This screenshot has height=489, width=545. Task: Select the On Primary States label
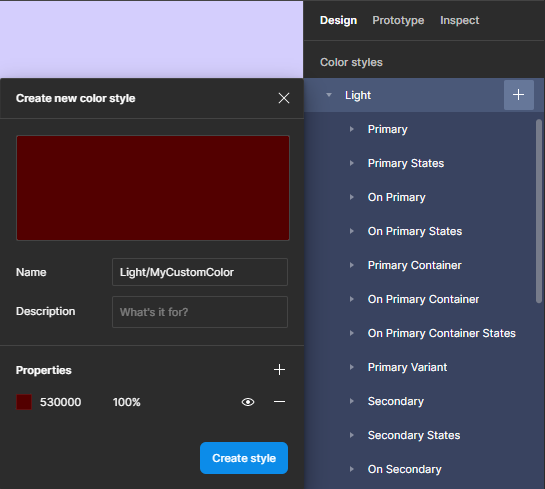click(x=415, y=231)
